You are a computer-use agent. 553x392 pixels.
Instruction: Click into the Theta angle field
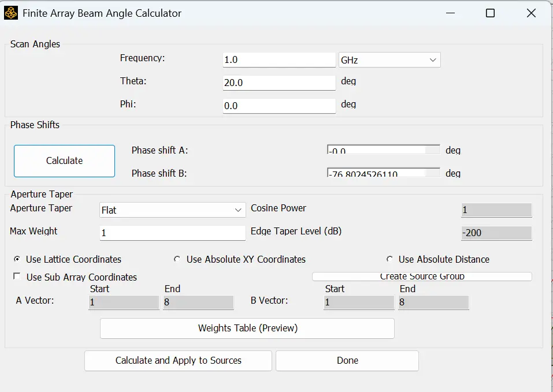click(279, 83)
